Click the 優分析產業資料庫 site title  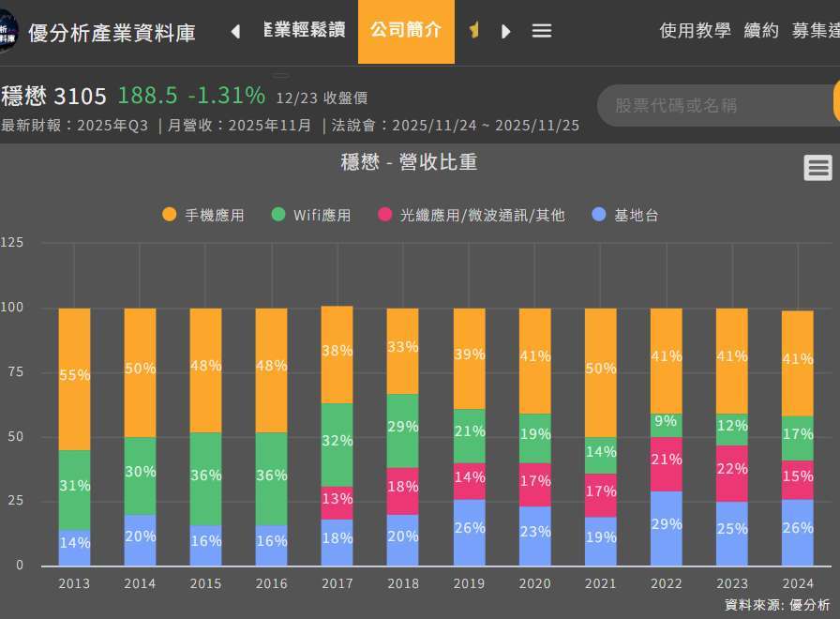pos(112,33)
